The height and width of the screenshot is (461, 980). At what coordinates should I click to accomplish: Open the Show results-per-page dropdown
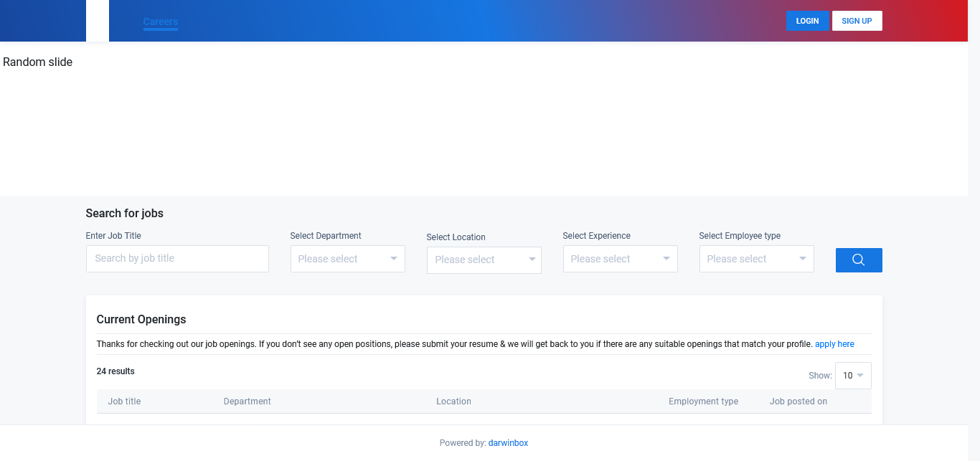[853, 376]
